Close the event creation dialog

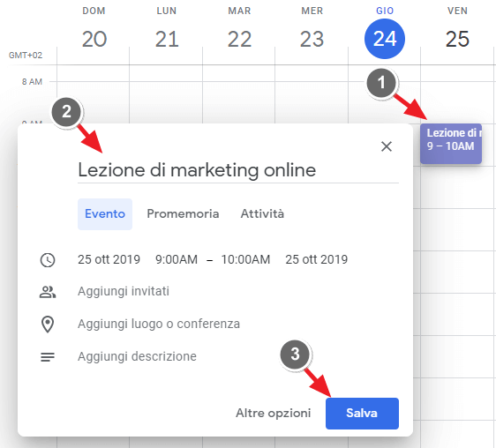pyautogui.click(x=387, y=146)
